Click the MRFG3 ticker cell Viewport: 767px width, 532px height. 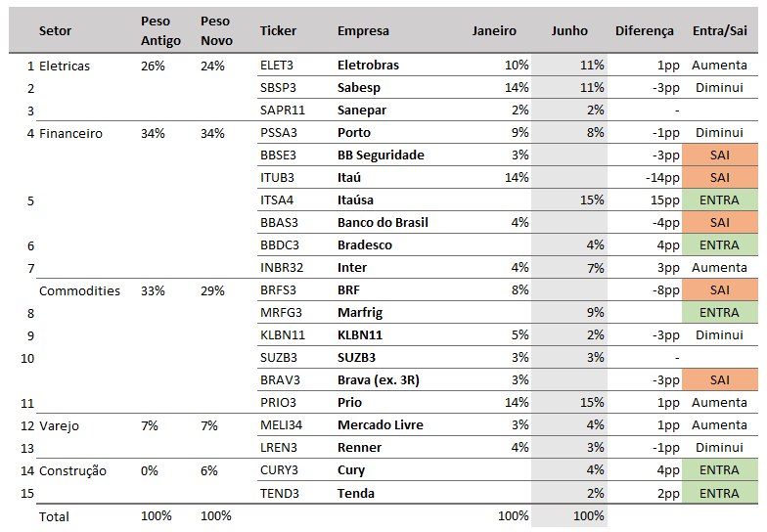click(281, 313)
